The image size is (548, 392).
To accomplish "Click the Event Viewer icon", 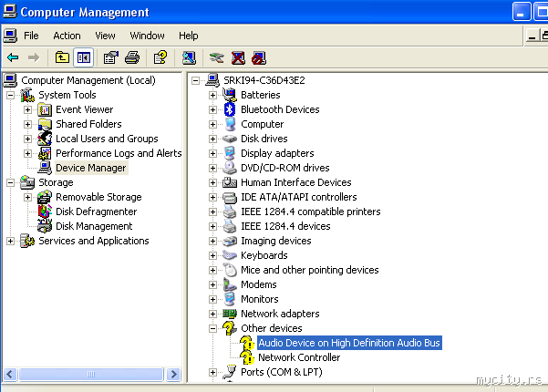I will pyautogui.click(x=45, y=109).
